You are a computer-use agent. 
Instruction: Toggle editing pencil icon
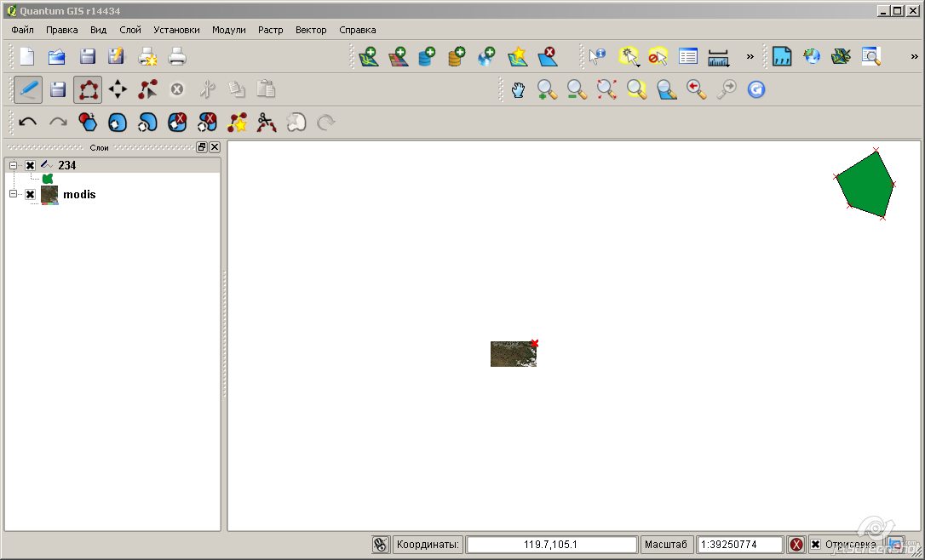[28, 89]
